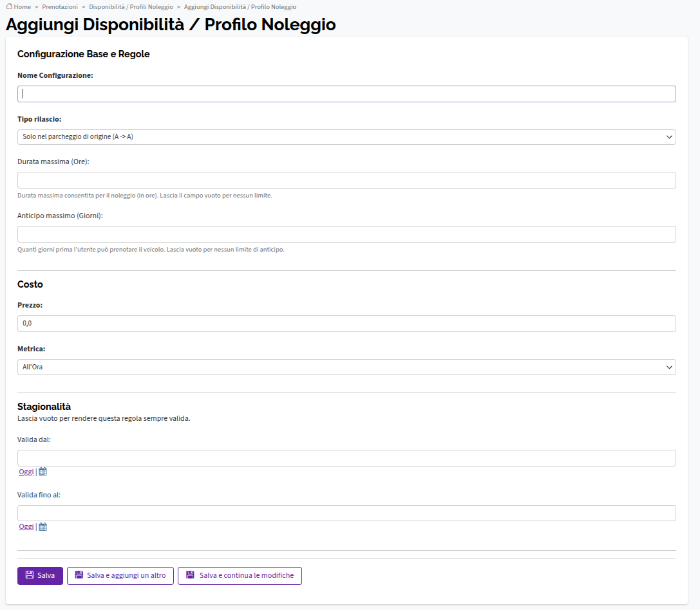Screen dimensions: 700x610
Task: Choose Salva e continua le modifiche button
Action: click(240, 576)
